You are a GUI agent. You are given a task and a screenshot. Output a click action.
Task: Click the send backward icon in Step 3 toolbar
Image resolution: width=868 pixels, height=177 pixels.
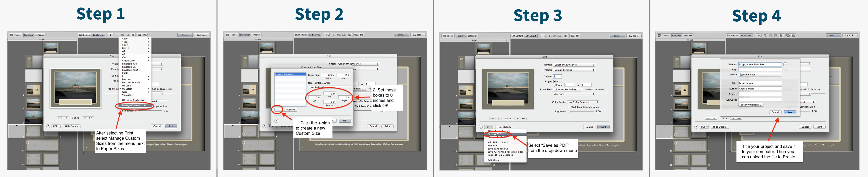click(x=577, y=36)
